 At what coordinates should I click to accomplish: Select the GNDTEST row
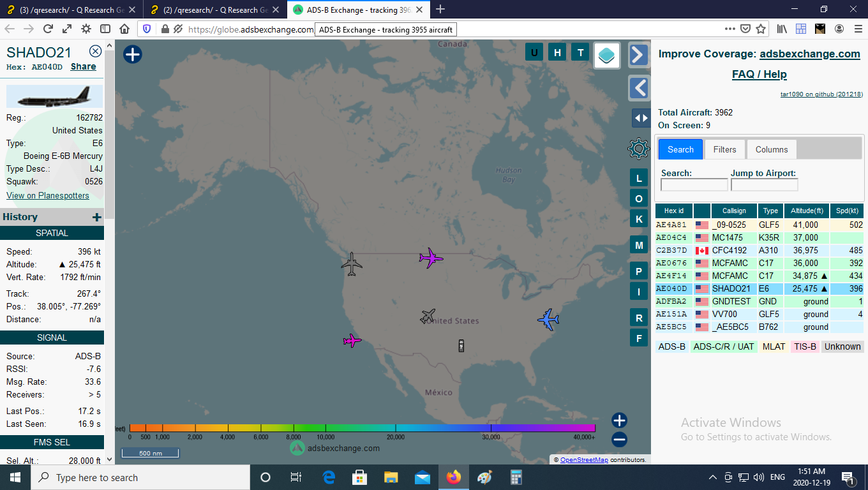click(x=759, y=301)
